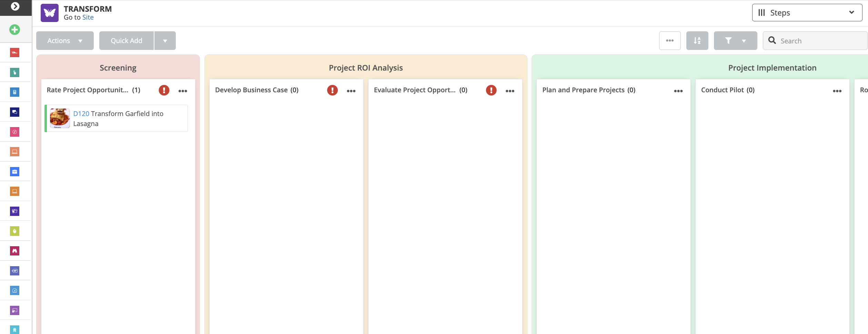Focus the Search input field
This screenshot has height=334, width=868.
[x=815, y=41]
